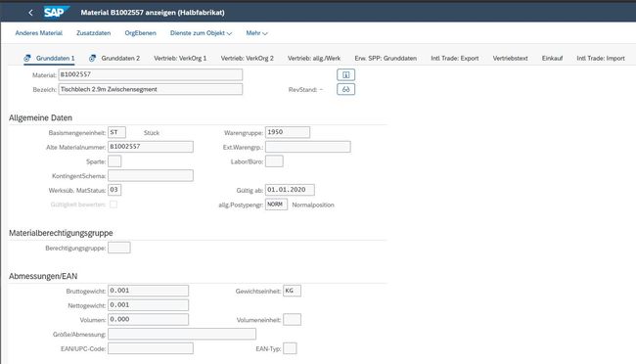
Task: Focus the Gültig ab date field
Action: 290,190
